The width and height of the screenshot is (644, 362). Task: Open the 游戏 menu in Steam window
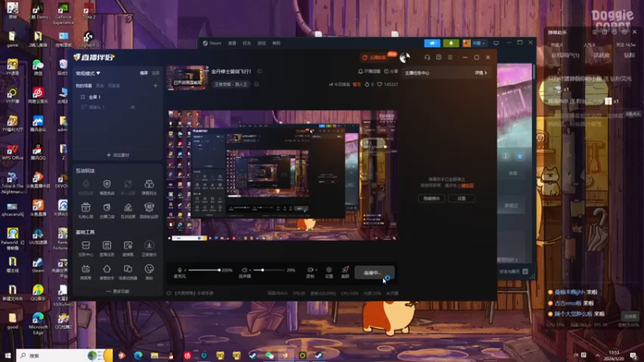(262, 43)
